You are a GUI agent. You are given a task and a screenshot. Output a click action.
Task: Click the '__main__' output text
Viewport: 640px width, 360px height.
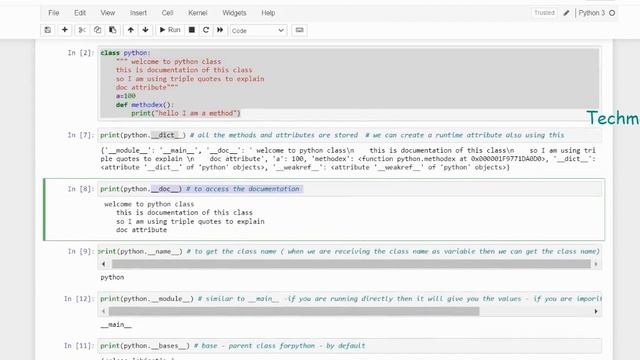click(x=116, y=325)
